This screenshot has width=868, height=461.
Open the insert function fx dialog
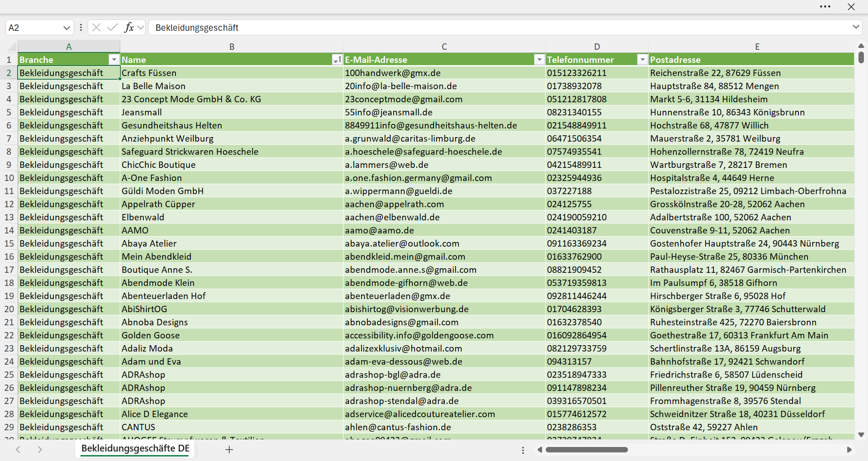click(x=129, y=28)
